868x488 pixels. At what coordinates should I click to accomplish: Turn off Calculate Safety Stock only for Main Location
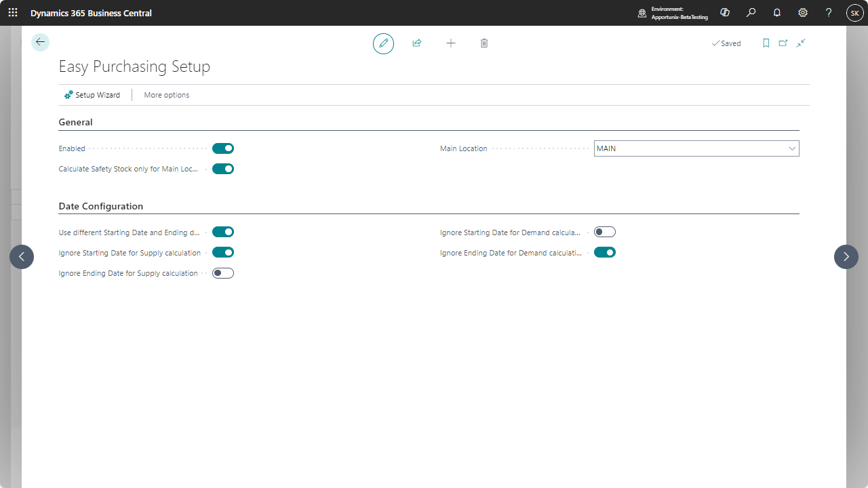point(222,168)
